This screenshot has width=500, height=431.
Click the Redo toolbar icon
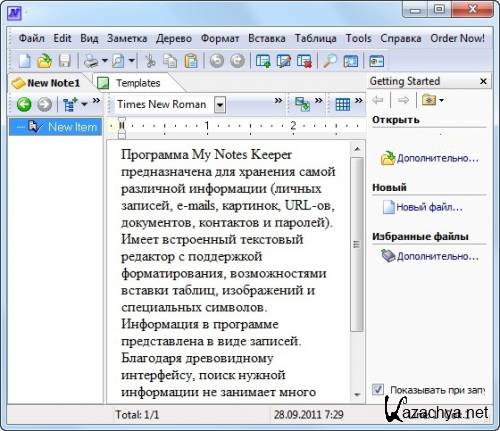238,61
